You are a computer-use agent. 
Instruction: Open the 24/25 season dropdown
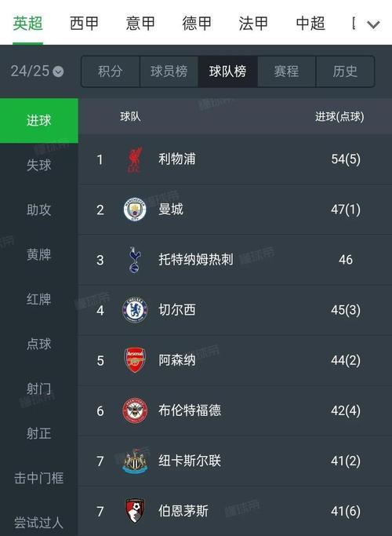tap(37, 71)
